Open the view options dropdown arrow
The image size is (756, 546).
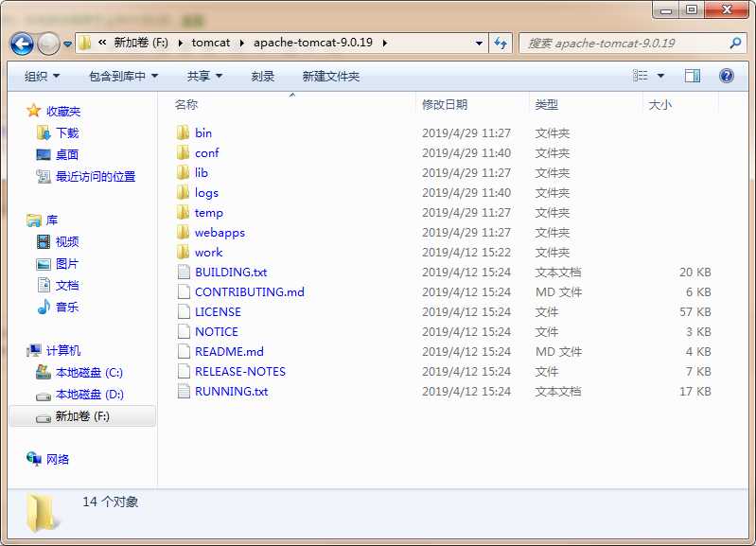(x=660, y=76)
